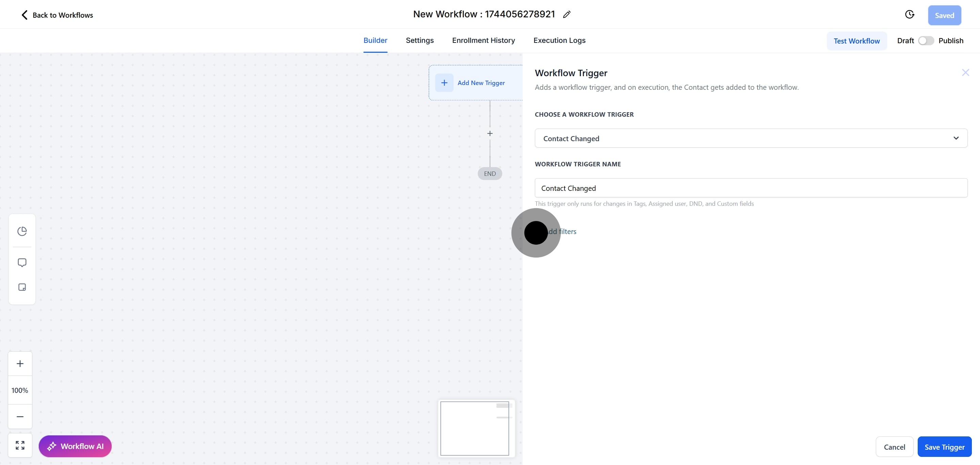Switch to the Settings tab
Image resolution: width=980 pixels, height=465 pixels.
(x=419, y=40)
